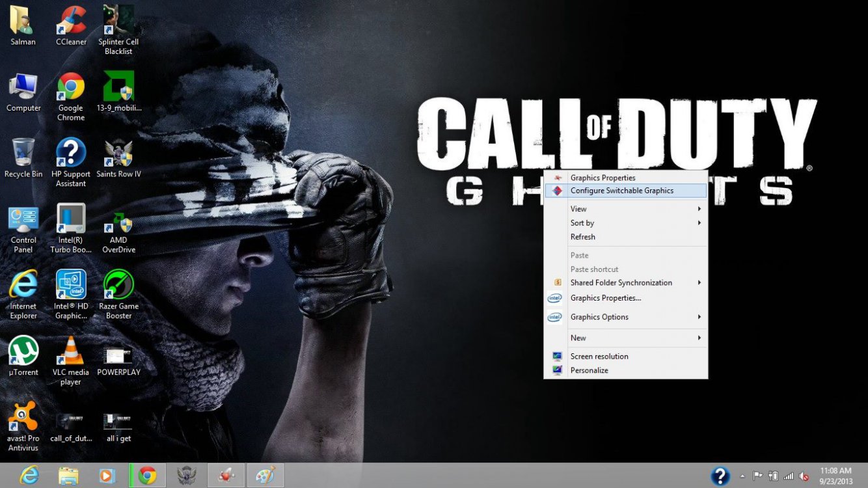Open Screen resolution from context menu

[x=626, y=357]
